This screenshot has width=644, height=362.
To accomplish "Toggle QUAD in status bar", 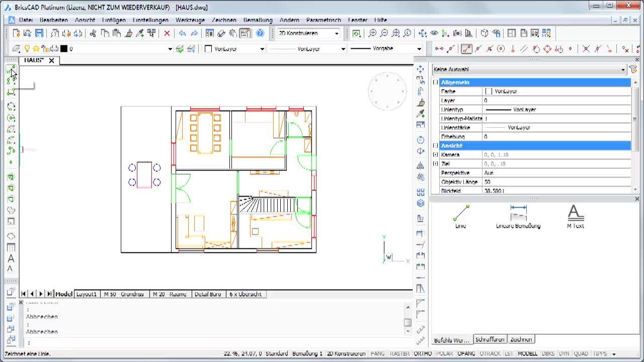I will pyautogui.click(x=581, y=354).
